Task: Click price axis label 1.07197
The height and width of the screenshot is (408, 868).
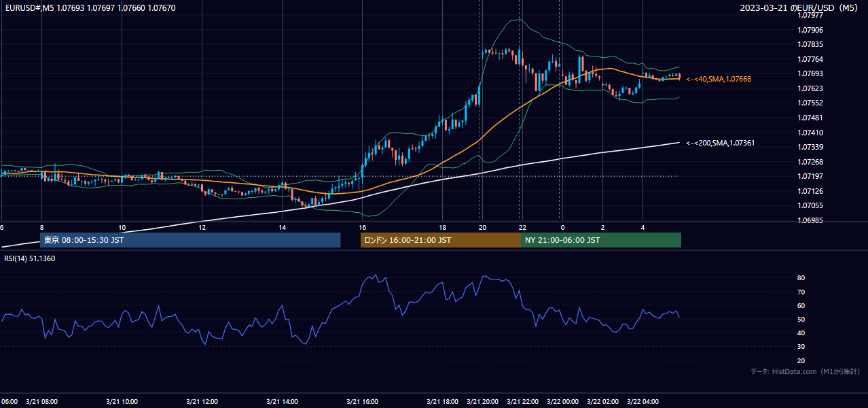Action: [x=810, y=176]
